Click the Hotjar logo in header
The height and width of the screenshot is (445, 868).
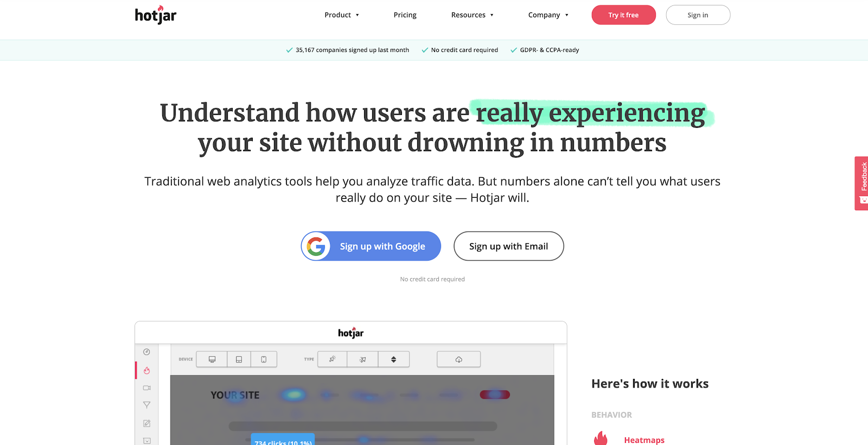pos(156,15)
